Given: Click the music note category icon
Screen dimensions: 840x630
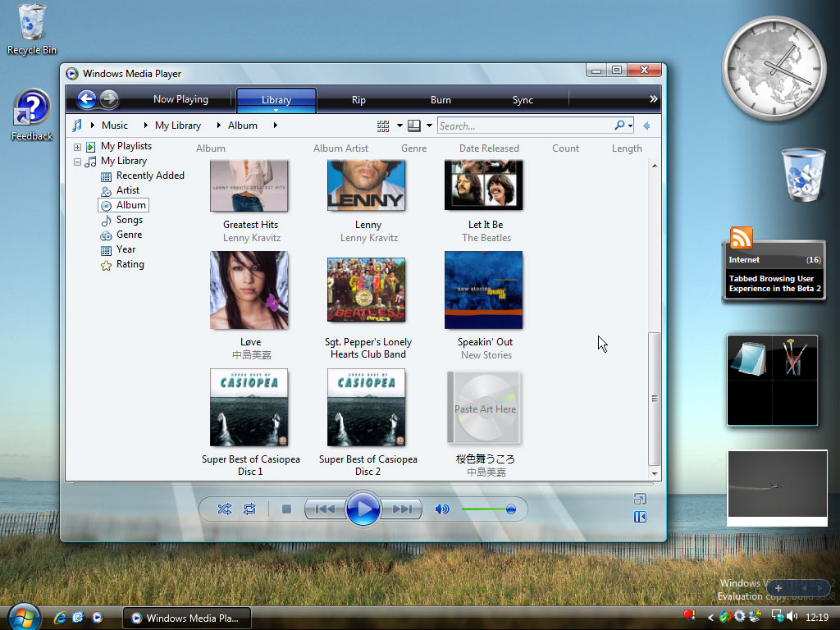Looking at the screenshot, I should click(x=77, y=126).
